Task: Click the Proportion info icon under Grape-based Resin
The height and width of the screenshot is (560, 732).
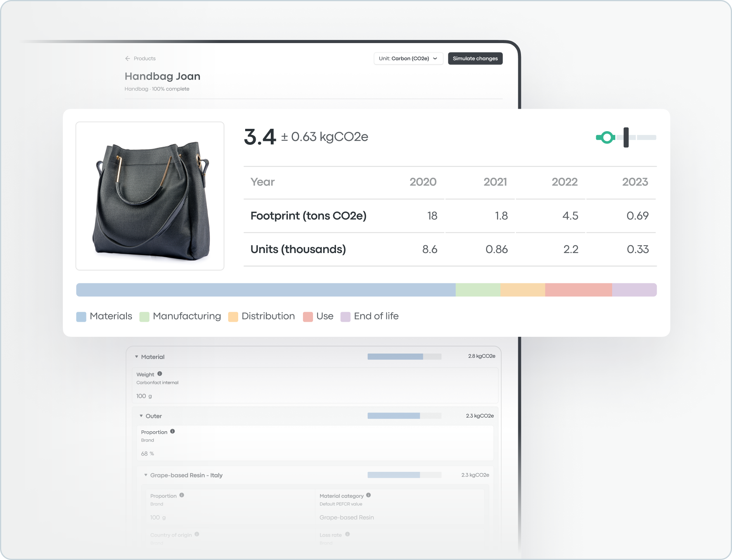Action: 181,496
